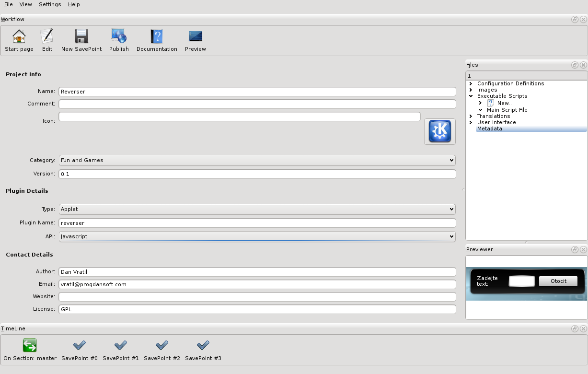The height and width of the screenshot is (374, 588).
Task: Open the Documentation book icon
Action: coord(157,37)
